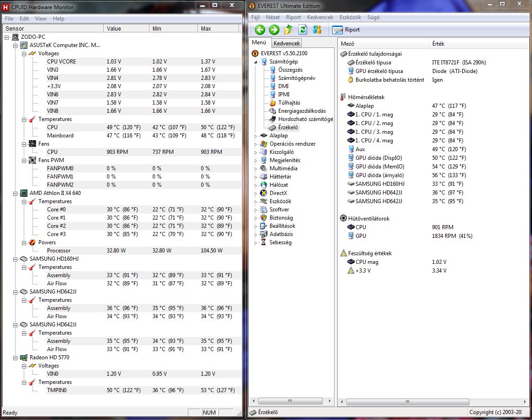
Task: Collapse the ASUSTeK Voltages node
Action: coord(24,53)
